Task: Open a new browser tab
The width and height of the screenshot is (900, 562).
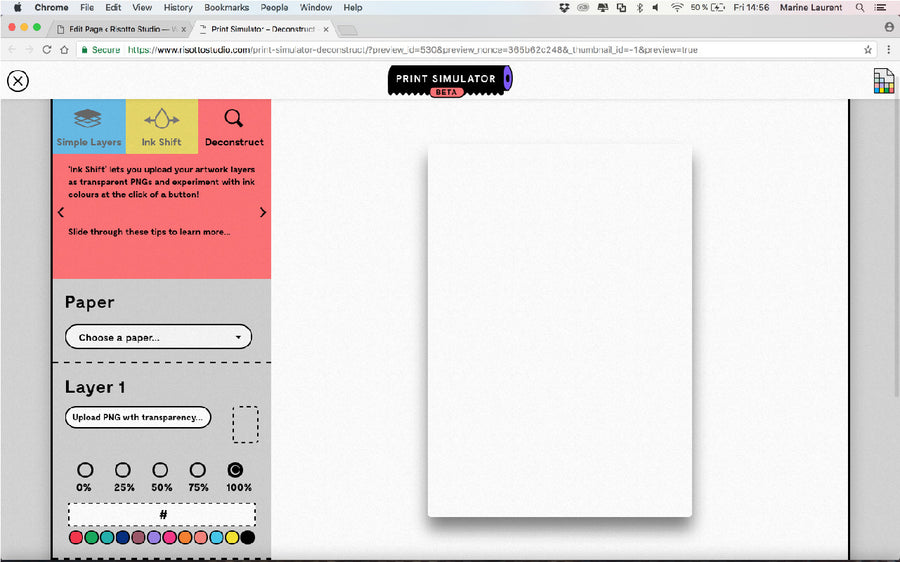Action: (x=347, y=29)
